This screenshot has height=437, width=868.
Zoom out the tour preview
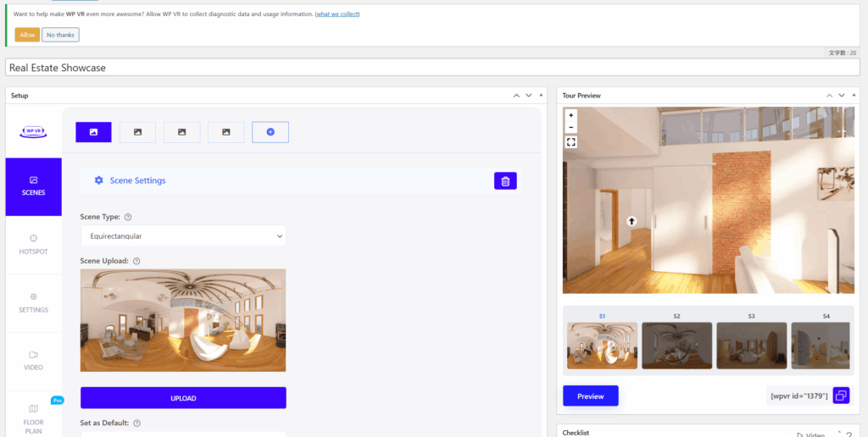[x=571, y=127]
